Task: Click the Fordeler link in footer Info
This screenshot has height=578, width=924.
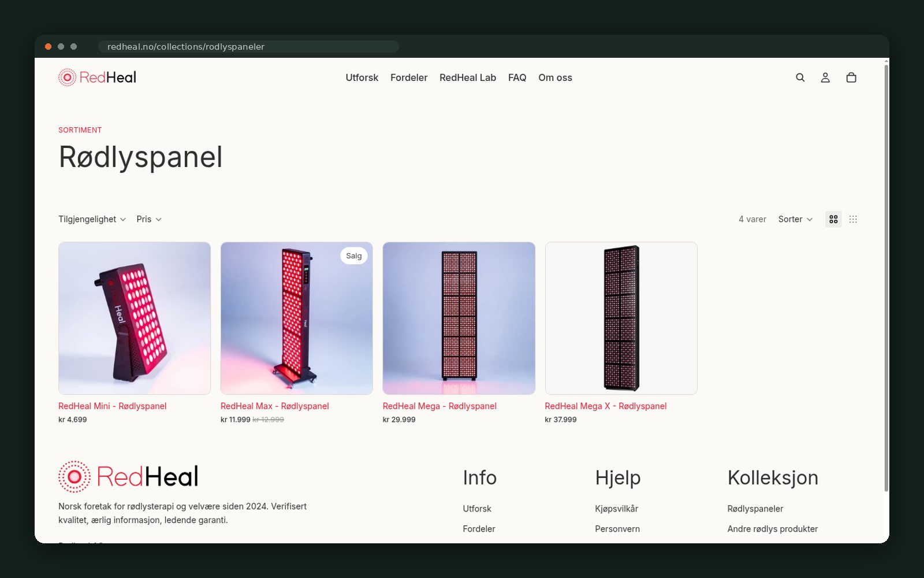Action: click(479, 529)
